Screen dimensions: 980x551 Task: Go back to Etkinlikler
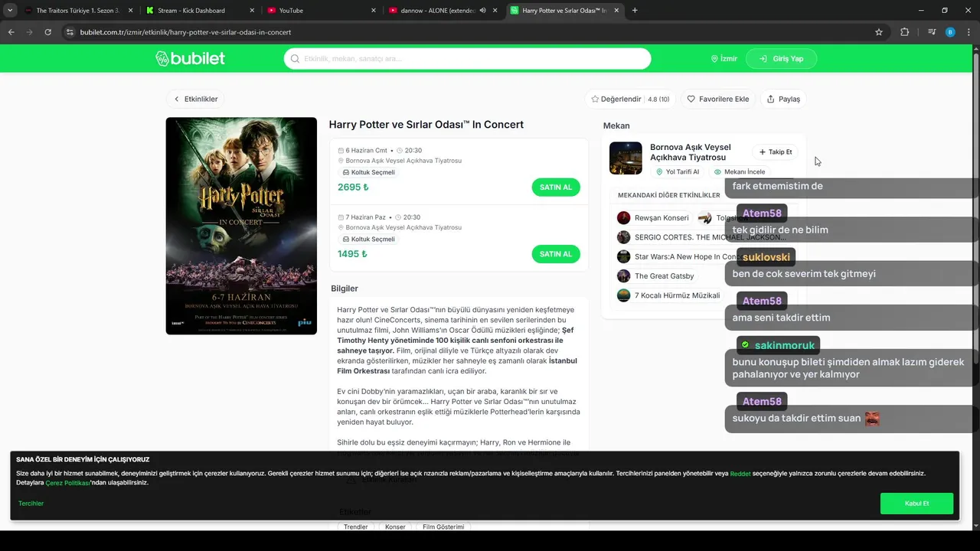(196, 99)
